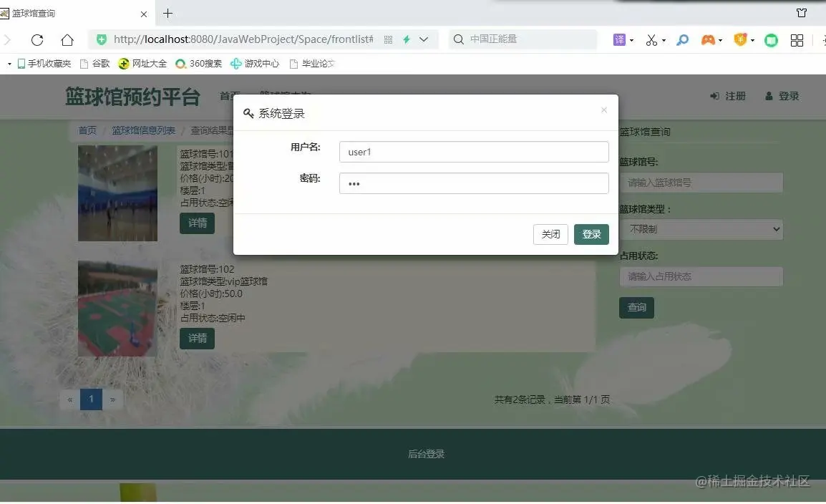Close the 系统登录 dialog with X
This screenshot has width=826, height=504.
point(604,110)
